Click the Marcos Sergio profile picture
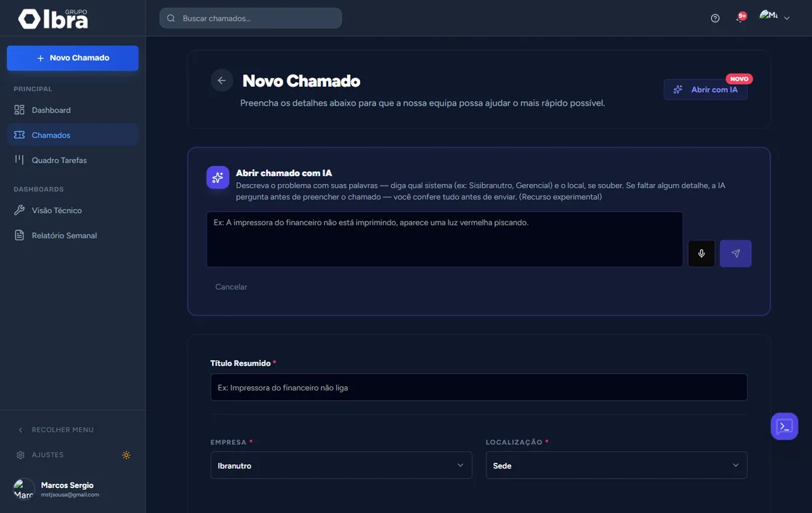The image size is (812, 513). 24,489
